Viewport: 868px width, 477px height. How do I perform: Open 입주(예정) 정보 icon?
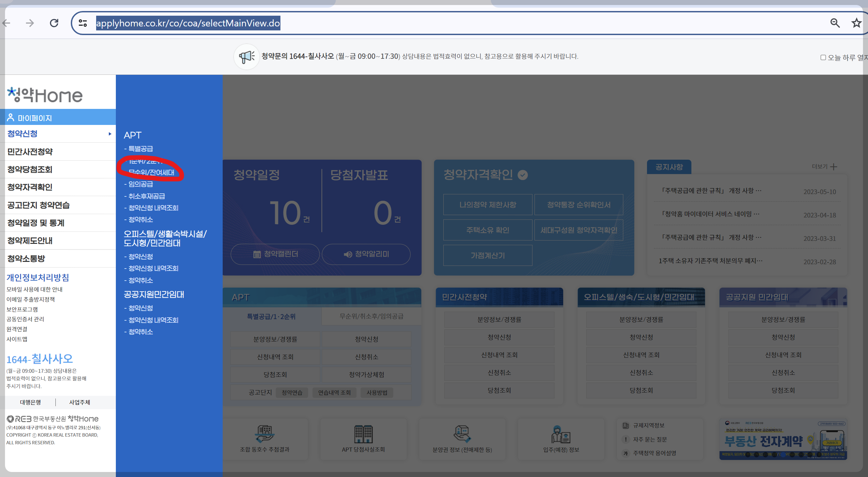(561, 434)
